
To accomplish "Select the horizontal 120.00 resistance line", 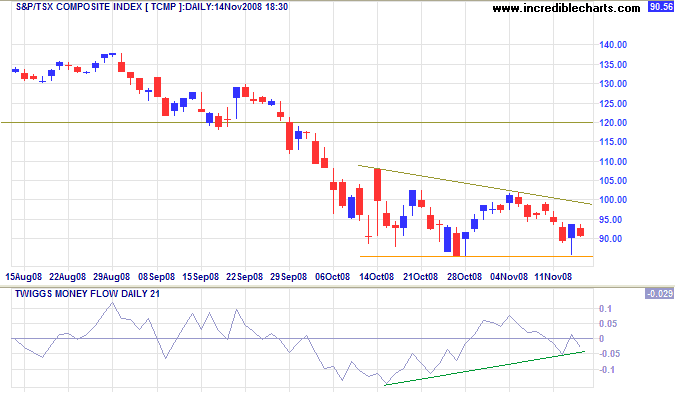I will [x=297, y=123].
